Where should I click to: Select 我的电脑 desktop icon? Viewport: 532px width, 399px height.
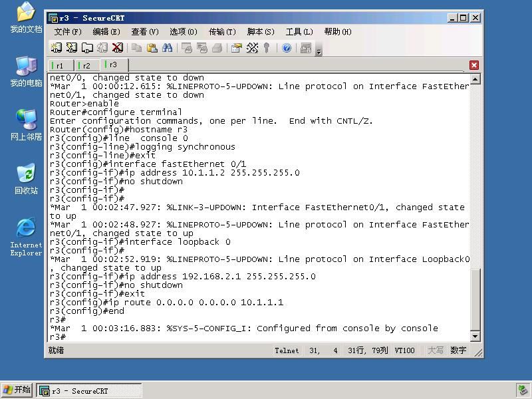[x=26, y=72]
